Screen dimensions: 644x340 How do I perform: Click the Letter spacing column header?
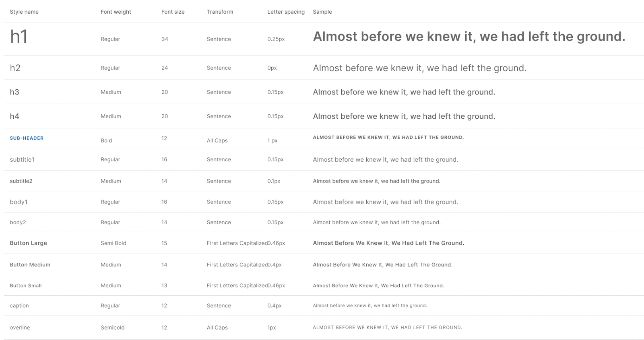286,12
